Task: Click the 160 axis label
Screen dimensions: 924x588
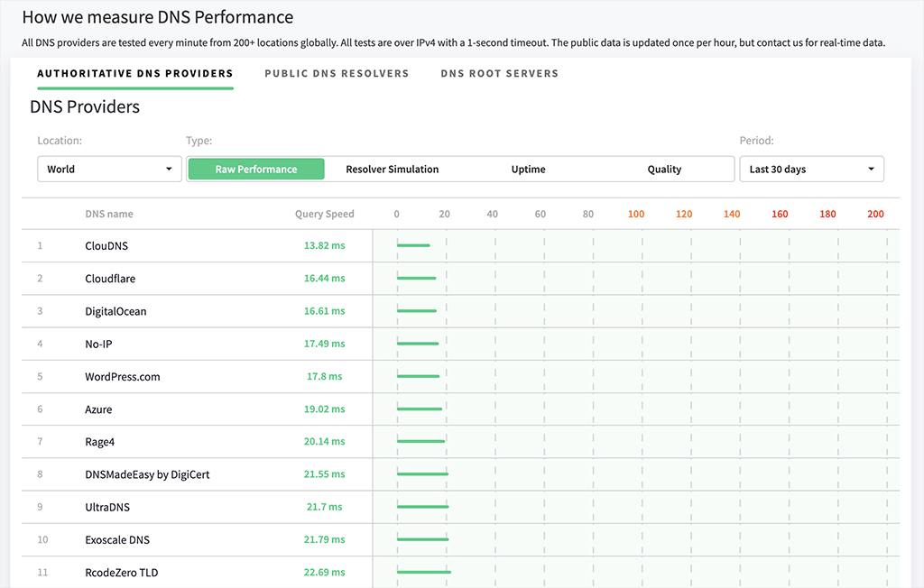Action: 780,214
